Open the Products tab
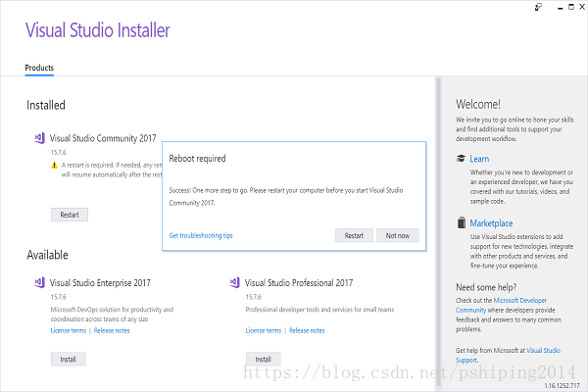Screen dimensions: 588x392 [39, 68]
